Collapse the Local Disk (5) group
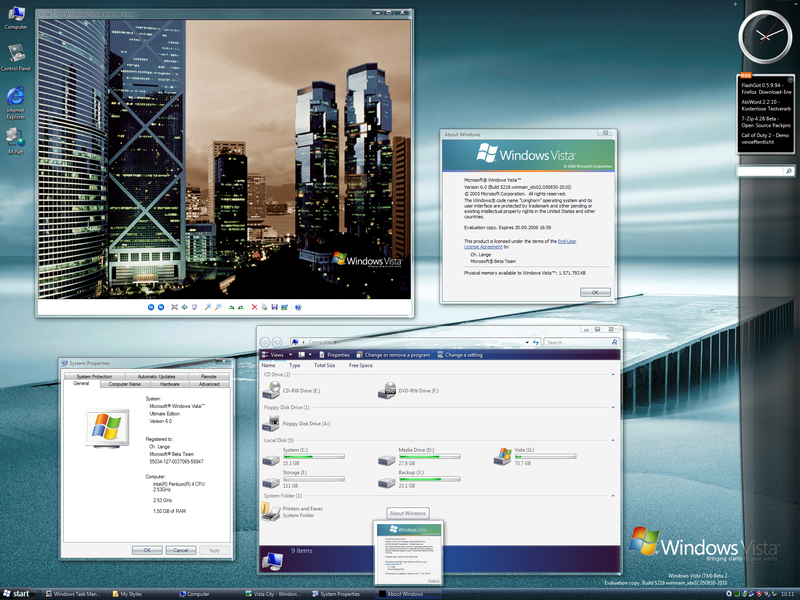 (x=611, y=441)
